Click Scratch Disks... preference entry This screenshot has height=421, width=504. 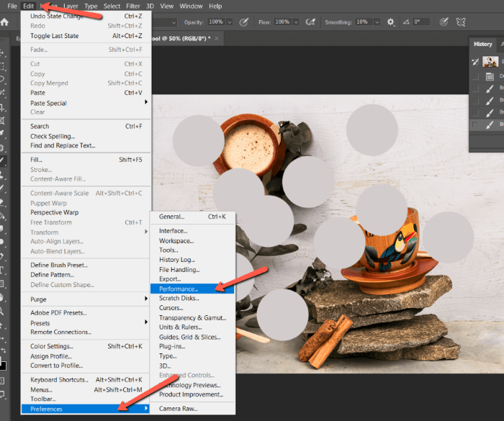[179, 298]
